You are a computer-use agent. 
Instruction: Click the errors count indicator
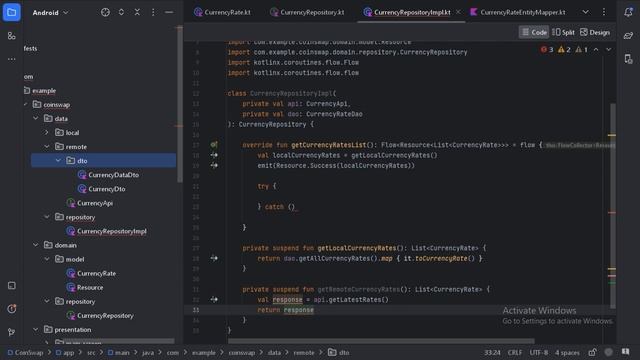pos(547,49)
